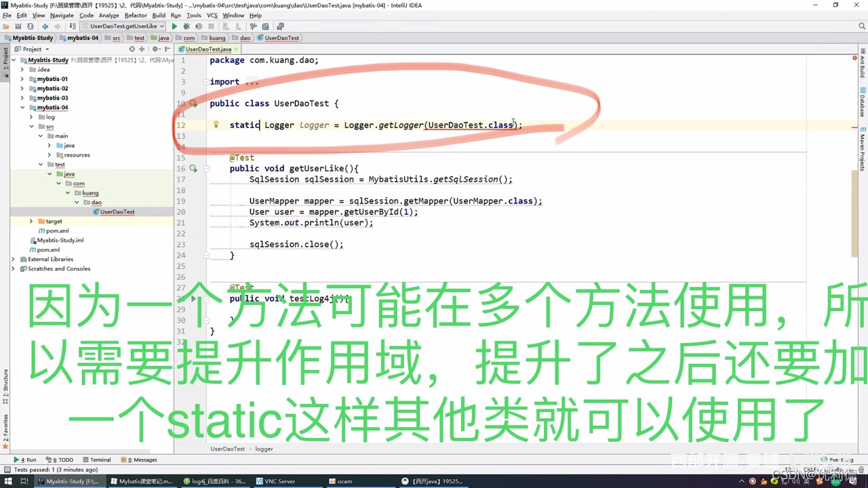Toggle fold of the import statement on line 3
The width and height of the screenshot is (868, 488).
tap(206, 82)
